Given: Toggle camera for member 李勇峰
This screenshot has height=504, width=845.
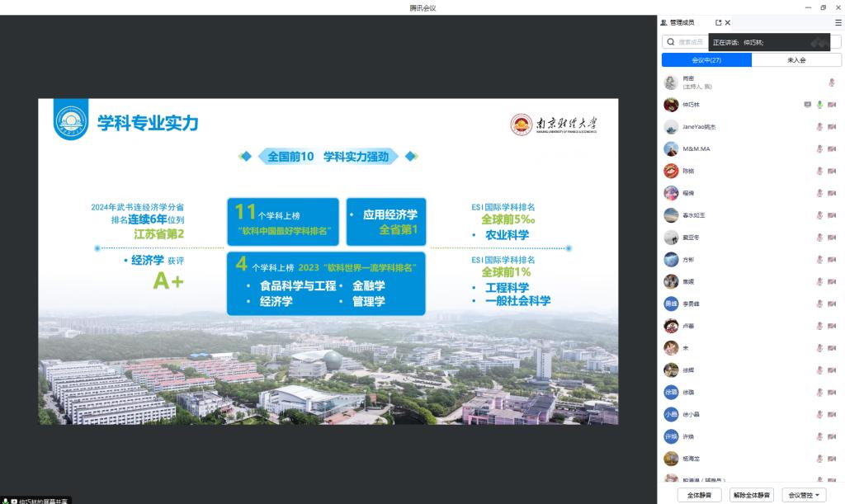Looking at the screenshot, I should pos(832,304).
